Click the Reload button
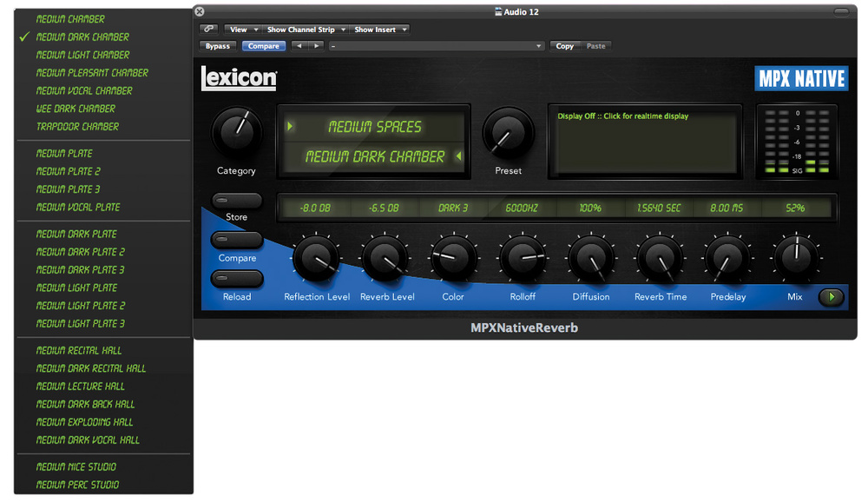 pos(236,280)
